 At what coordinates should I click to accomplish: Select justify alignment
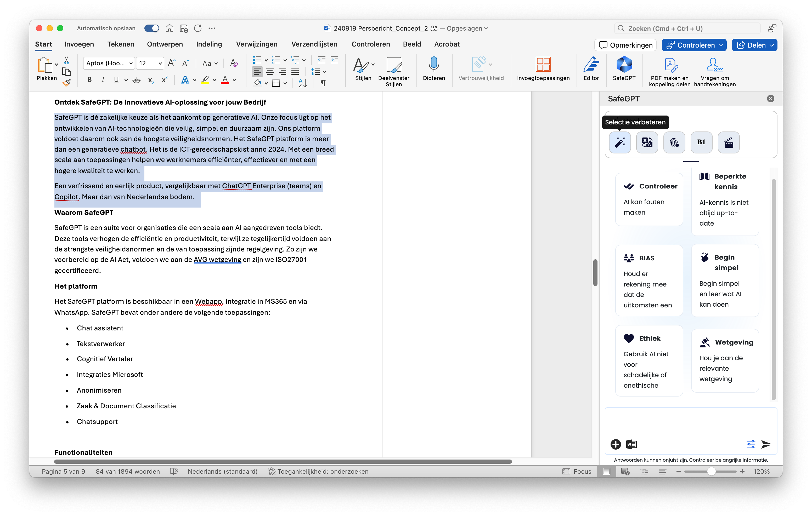click(295, 72)
